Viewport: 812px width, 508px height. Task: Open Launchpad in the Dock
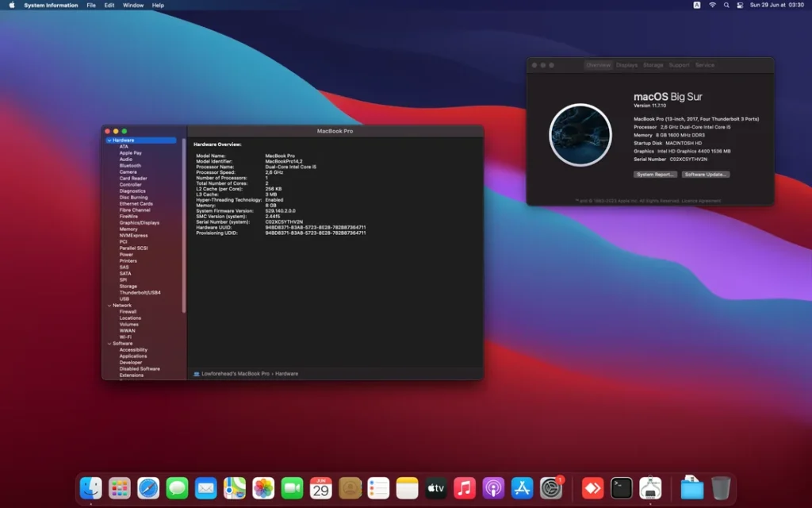120,488
